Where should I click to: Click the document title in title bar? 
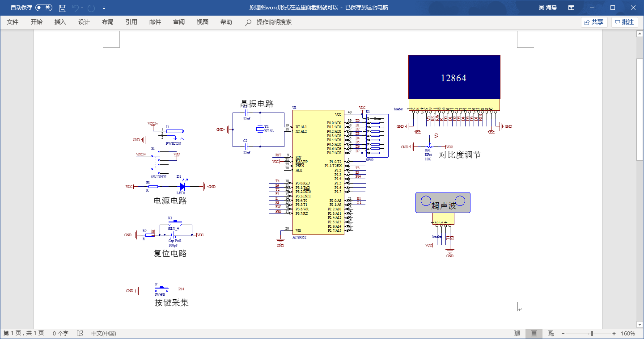tap(319, 8)
